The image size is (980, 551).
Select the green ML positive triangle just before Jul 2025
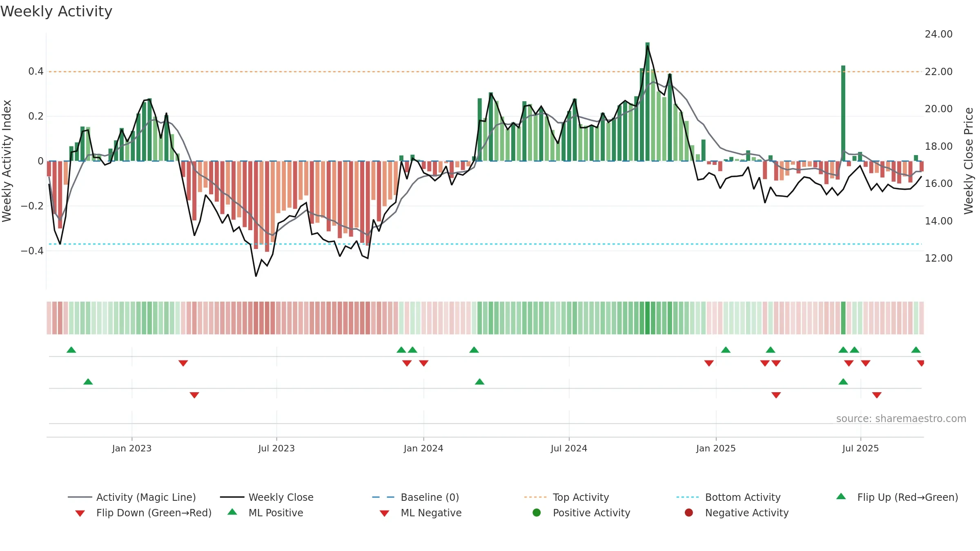click(x=843, y=382)
